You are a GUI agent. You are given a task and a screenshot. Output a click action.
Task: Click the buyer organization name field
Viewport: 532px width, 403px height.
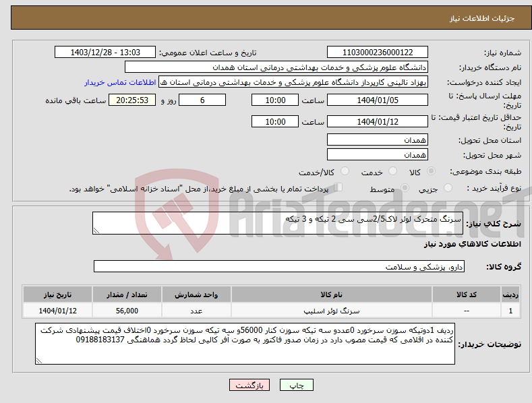pyautogui.click(x=276, y=67)
